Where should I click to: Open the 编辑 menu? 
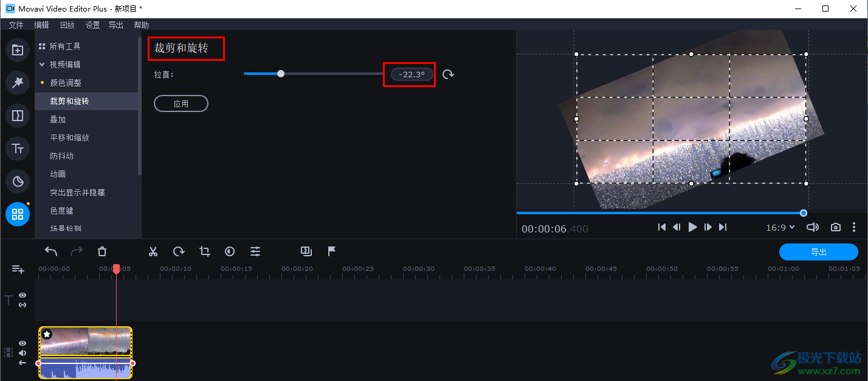[x=41, y=25]
